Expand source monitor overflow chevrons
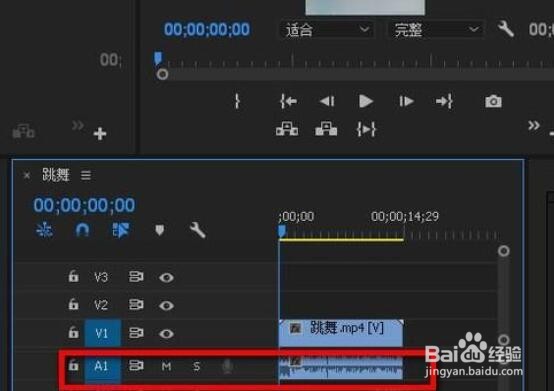This screenshot has width=554, height=391. [x=78, y=125]
